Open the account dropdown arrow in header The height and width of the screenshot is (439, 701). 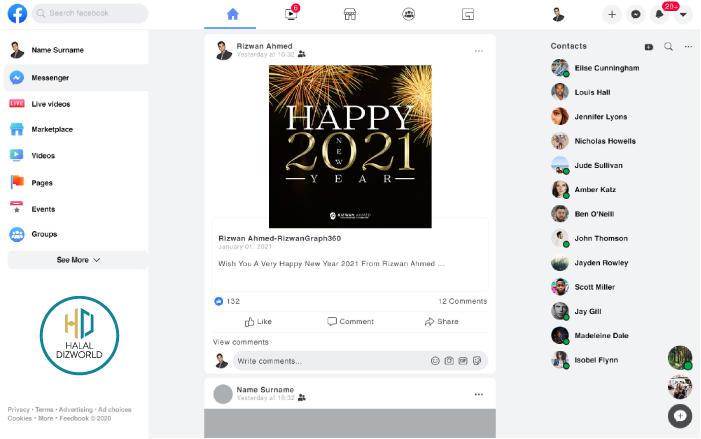pyautogui.click(x=683, y=14)
